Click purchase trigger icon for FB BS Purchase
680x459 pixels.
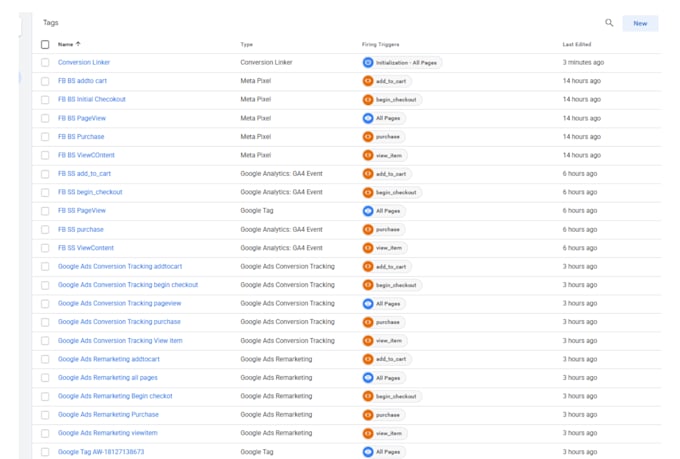368,137
